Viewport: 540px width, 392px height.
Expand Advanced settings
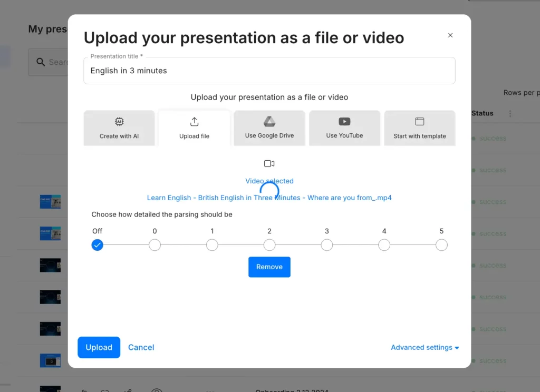pos(421,348)
